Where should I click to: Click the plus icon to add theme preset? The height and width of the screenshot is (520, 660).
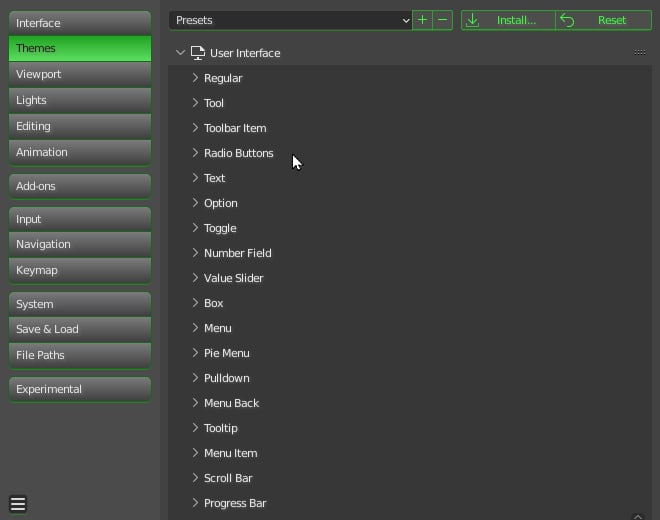click(422, 20)
